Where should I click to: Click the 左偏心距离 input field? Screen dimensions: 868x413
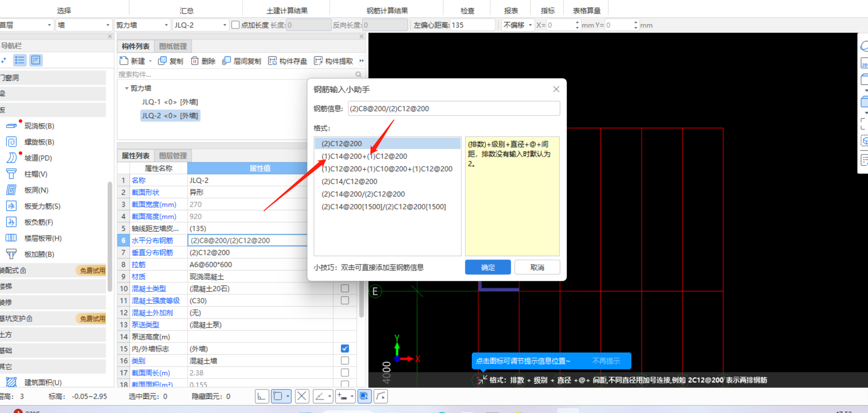click(x=472, y=25)
